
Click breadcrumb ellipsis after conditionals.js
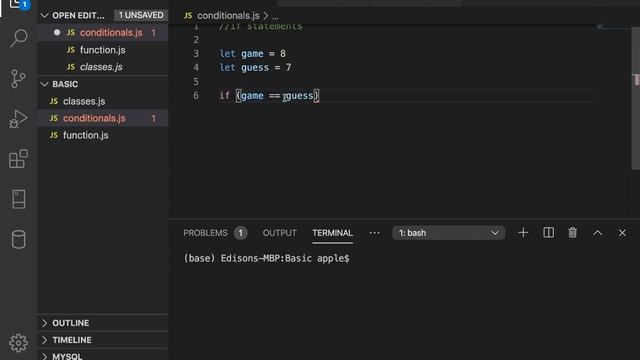coord(276,16)
